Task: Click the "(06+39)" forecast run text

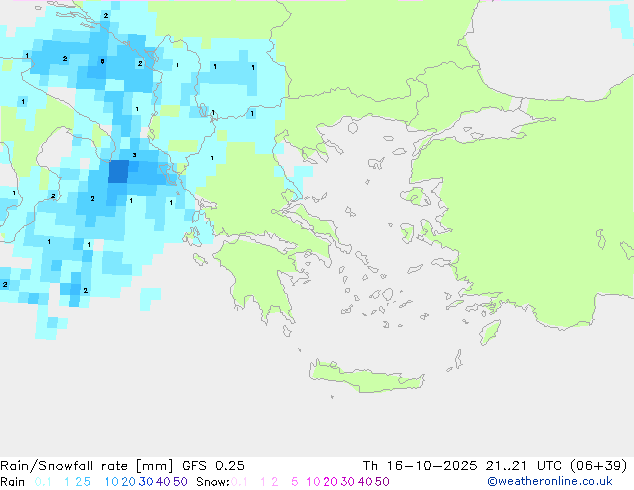Action: (x=599, y=466)
